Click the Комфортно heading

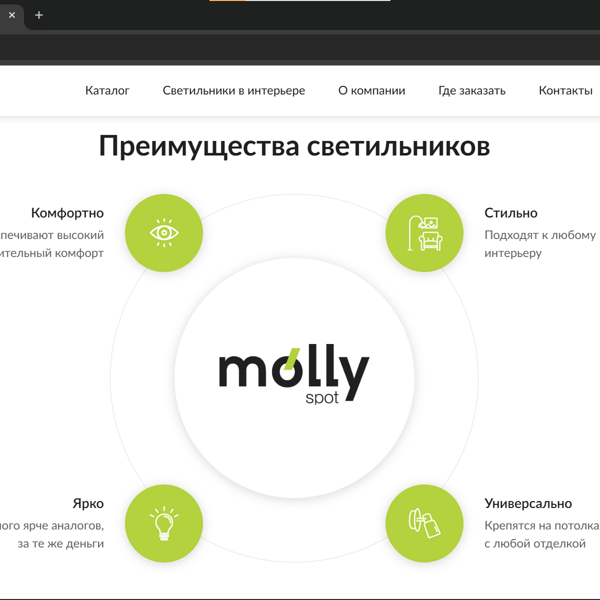tap(67, 213)
